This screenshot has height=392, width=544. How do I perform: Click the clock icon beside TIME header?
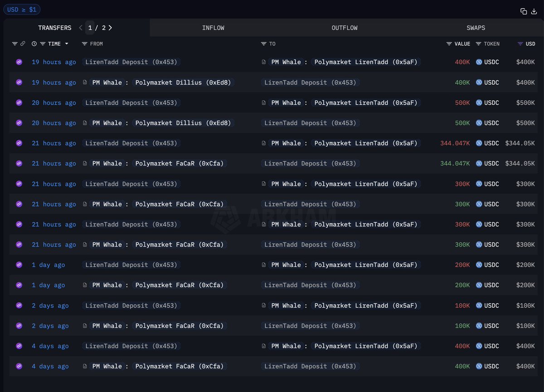tap(34, 44)
